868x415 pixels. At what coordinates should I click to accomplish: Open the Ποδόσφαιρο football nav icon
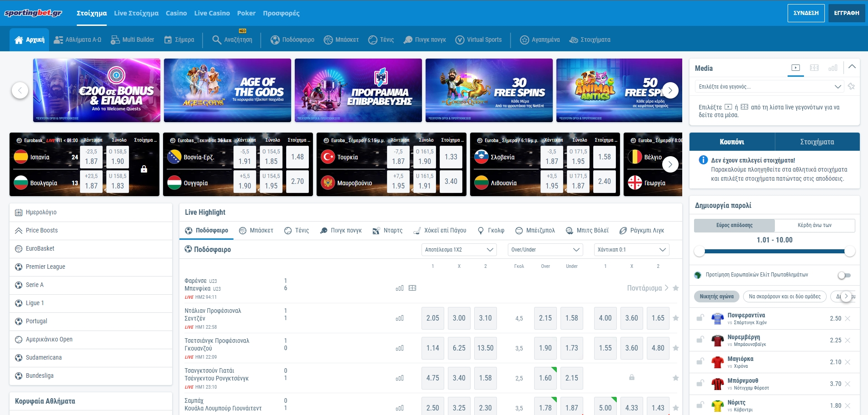pyautogui.click(x=275, y=40)
